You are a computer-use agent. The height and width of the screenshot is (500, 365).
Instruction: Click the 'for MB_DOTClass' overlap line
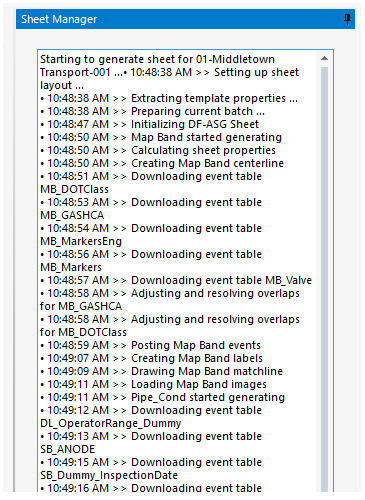point(83,332)
